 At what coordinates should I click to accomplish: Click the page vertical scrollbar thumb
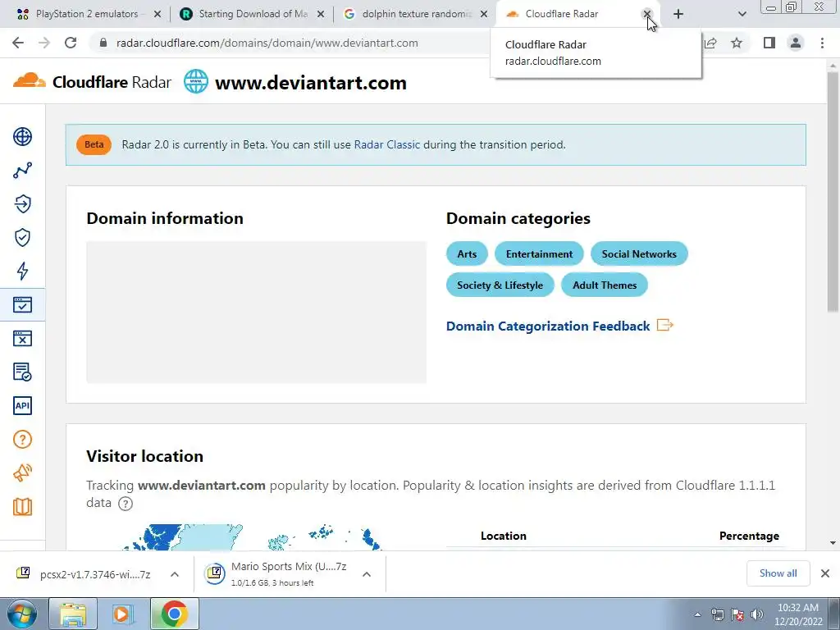(x=833, y=192)
